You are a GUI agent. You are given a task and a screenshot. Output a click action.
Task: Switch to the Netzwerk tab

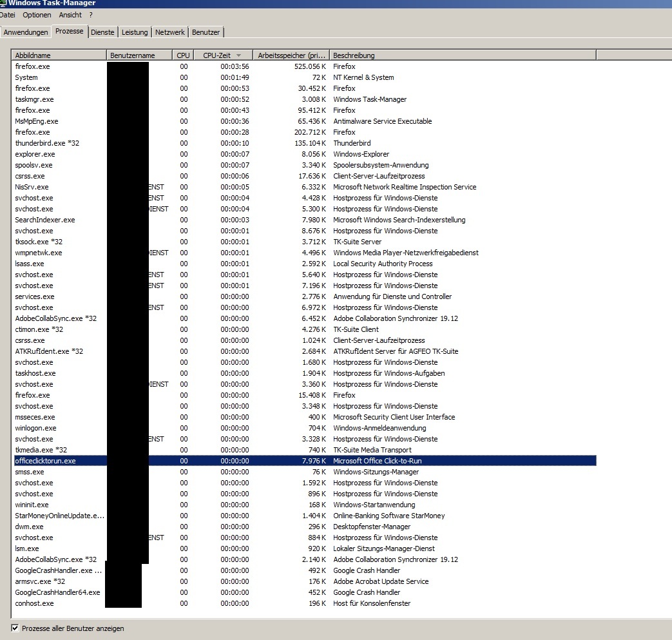tap(169, 32)
